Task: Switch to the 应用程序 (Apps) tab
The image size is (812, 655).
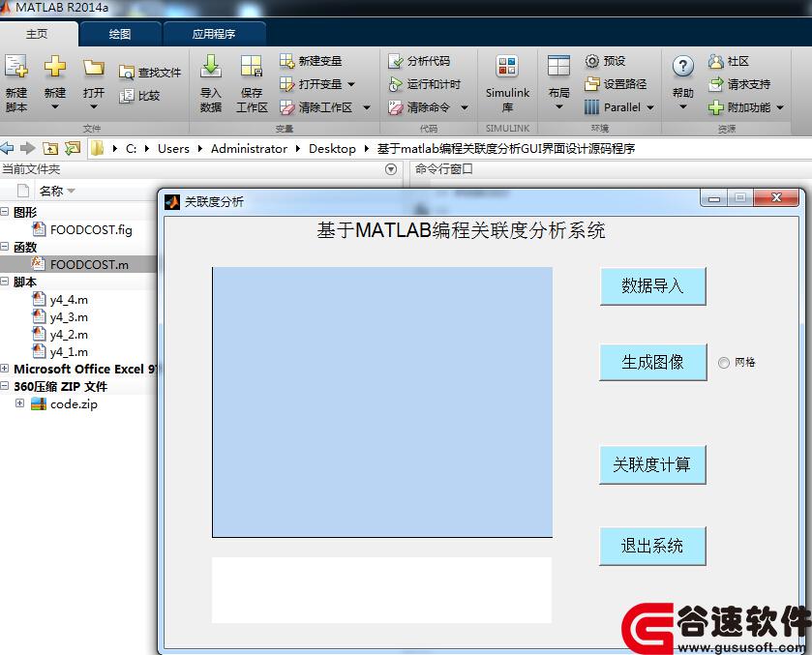Action: (x=214, y=34)
